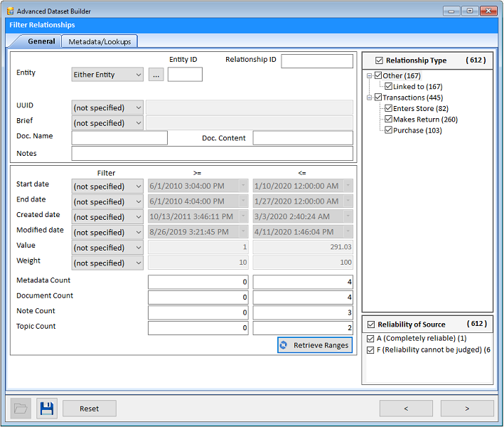Select the General tab
Viewport: 504px width, 427px height.
pyautogui.click(x=41, y=41)
